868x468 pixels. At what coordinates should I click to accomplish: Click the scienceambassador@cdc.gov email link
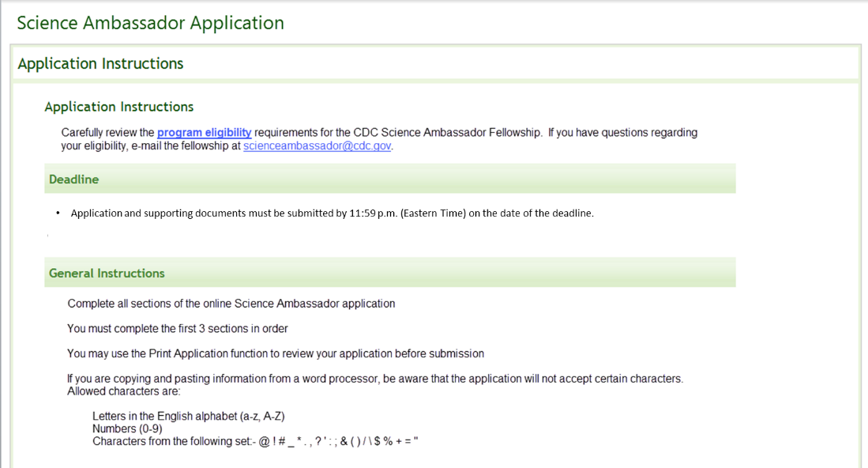click(x=318, y=146)
